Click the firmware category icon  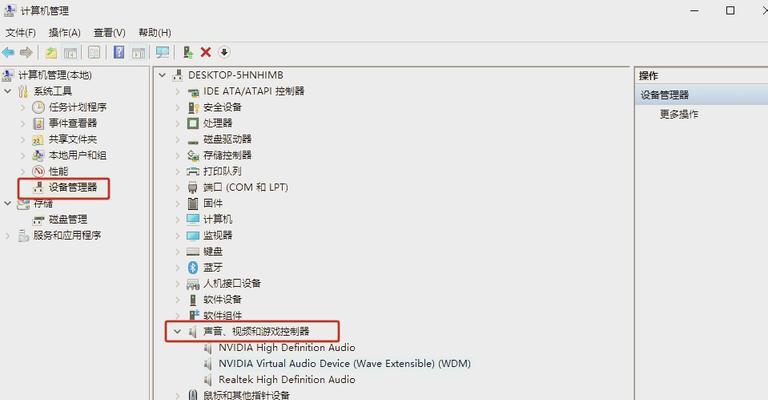(x=193, y=204)
